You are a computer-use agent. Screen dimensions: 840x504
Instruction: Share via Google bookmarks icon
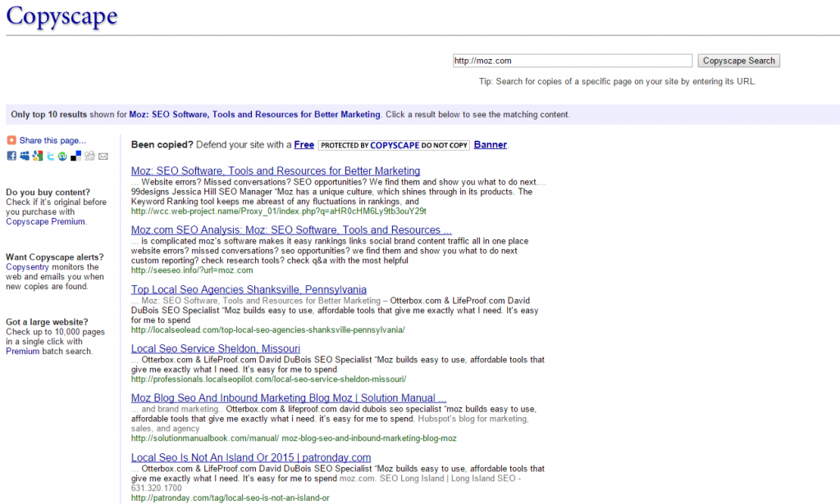point(38,156)
